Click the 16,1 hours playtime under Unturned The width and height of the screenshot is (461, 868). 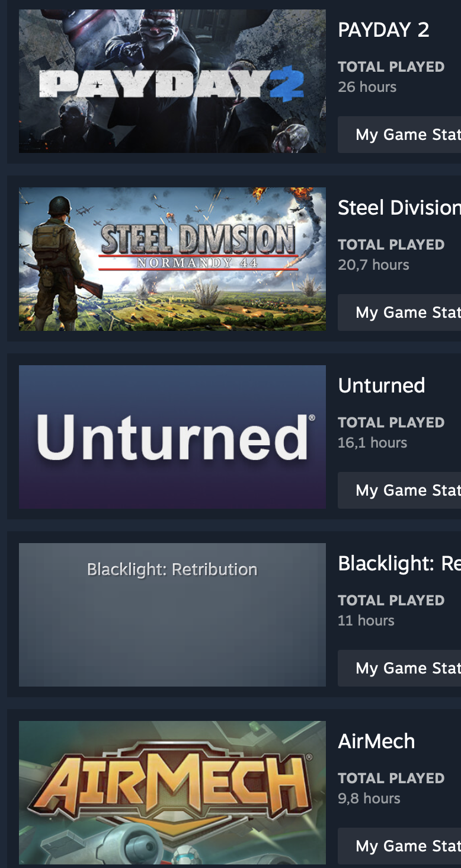[x=372, y=443]
